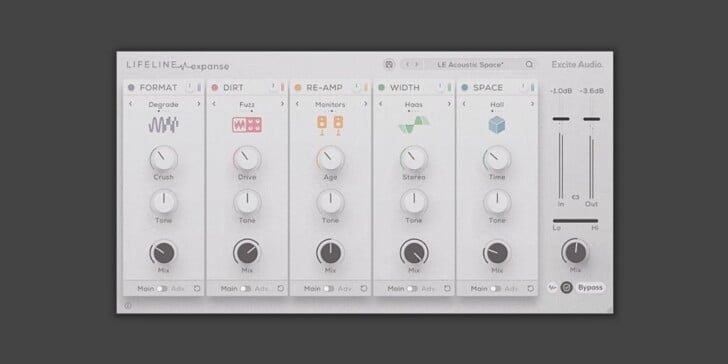Image resolution: width=728 pixels, height=364 pixels.
Task: Click the In/Out link icon between meters
Action: tap(576, 197)
